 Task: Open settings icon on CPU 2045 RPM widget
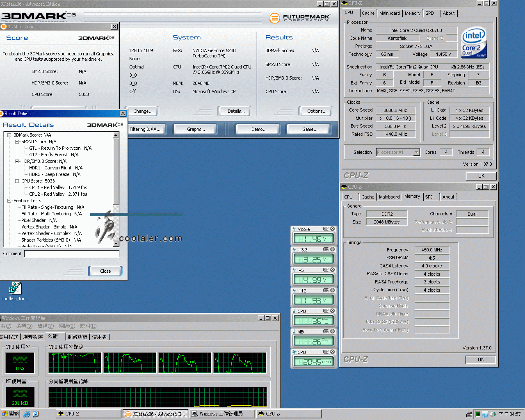point(326,352)
